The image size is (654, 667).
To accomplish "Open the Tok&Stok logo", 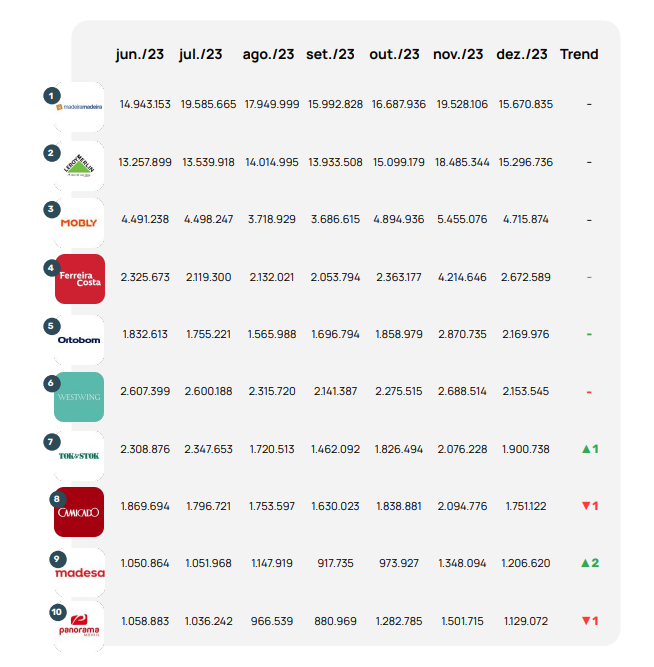I will point(80,455).
